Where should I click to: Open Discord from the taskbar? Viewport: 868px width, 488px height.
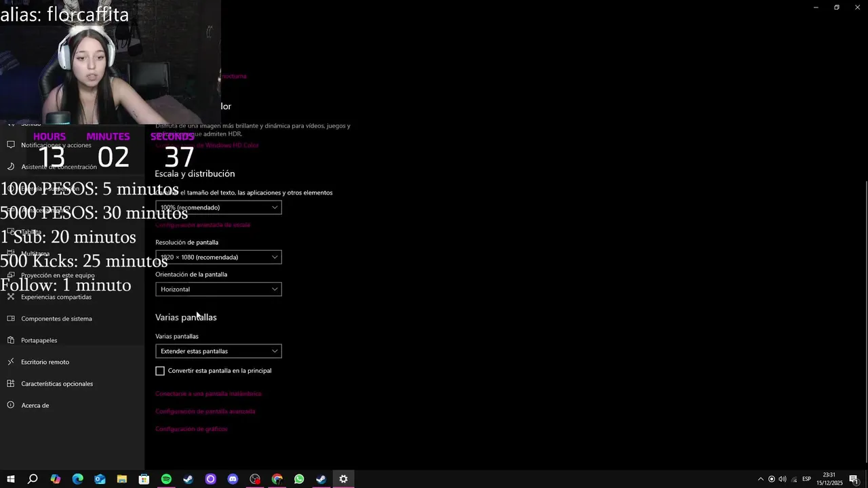(233, 479)
